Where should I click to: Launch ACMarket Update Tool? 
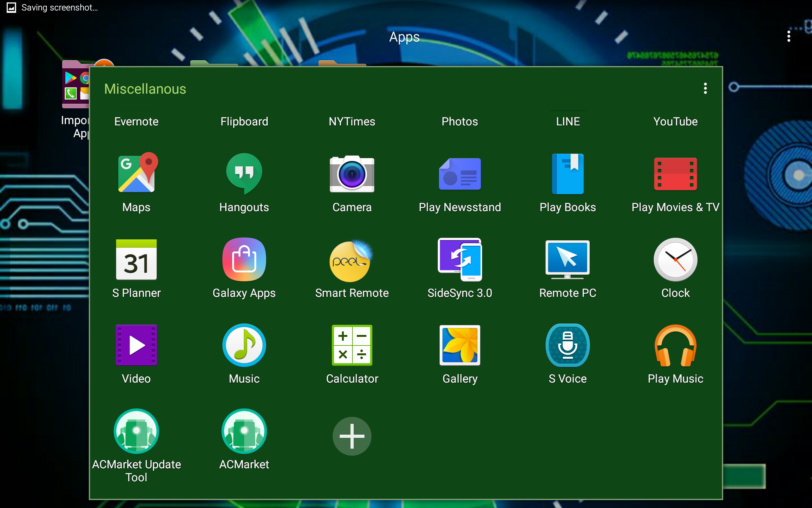point(136,431)
